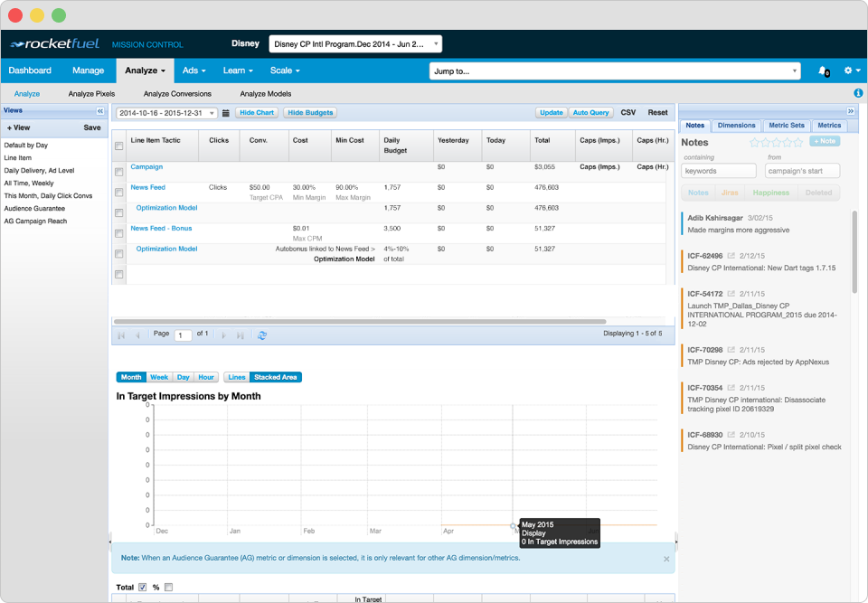
Task: Refresh the table with the reload icon
Action: tap(262, 335)
